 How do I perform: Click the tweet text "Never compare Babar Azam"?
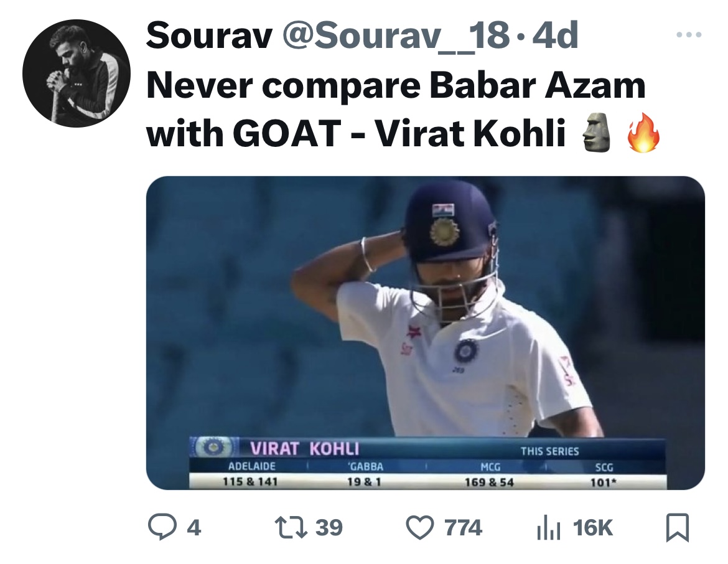395,86
